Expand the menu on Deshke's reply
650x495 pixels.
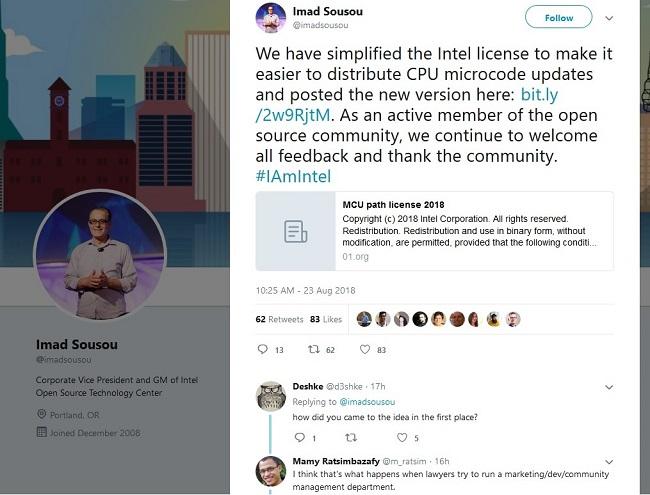click(x=609, y=387)
